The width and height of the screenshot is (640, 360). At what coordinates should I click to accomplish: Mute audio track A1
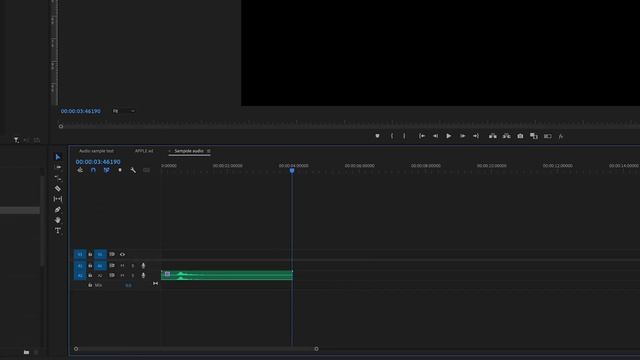click(x=122, y=266)
